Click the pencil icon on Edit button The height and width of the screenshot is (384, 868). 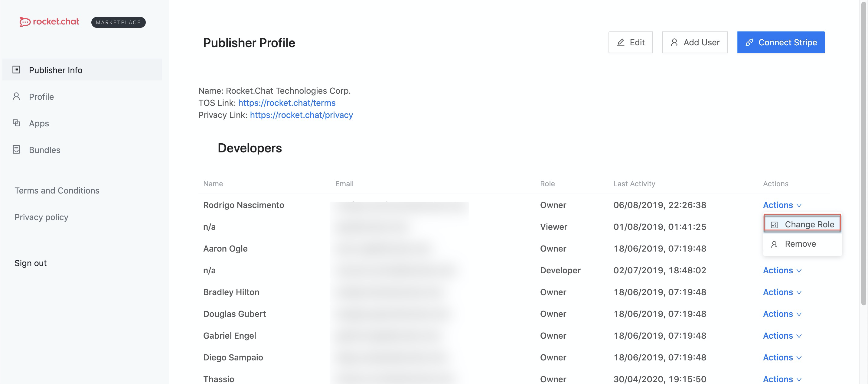pyautogui.click(x=620, y=42)
